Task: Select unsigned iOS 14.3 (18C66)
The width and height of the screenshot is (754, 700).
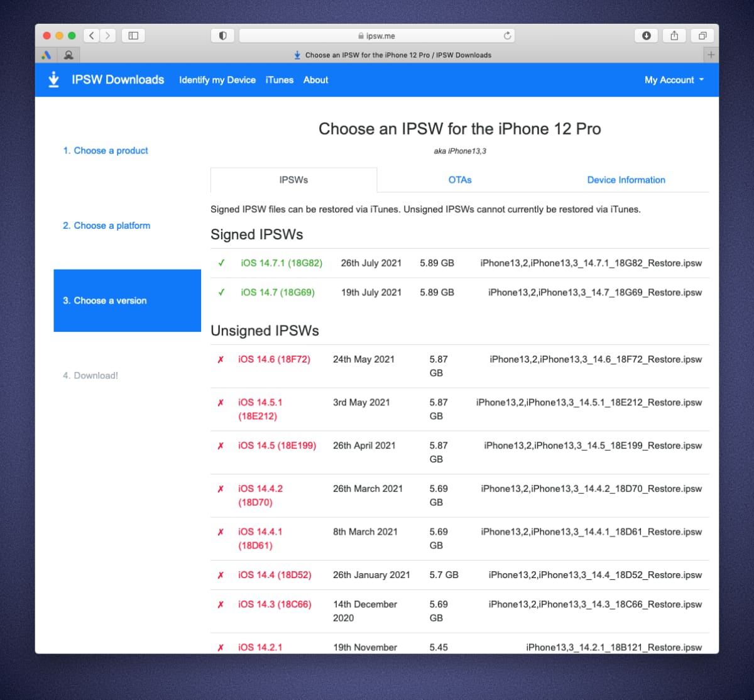Action: 275,604
